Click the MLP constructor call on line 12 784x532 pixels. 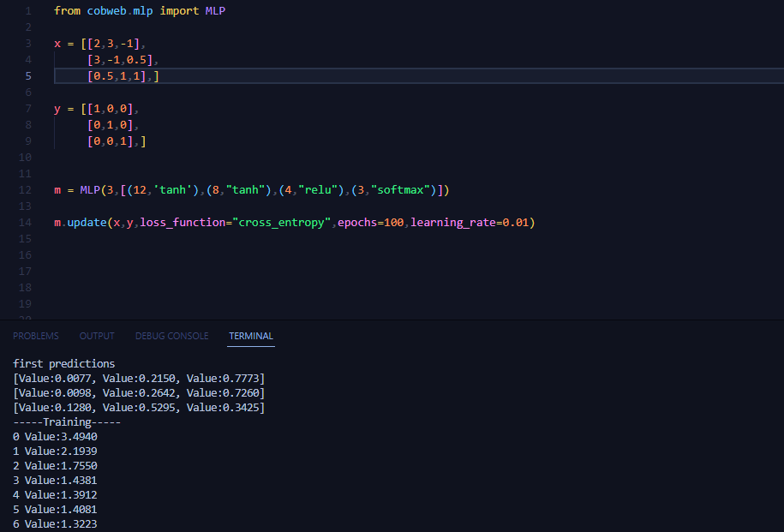[90, 190]
